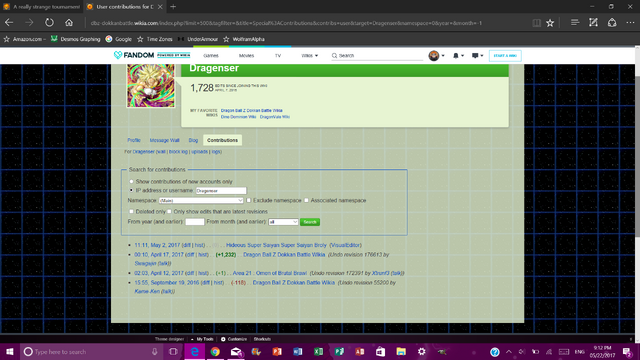
Task: Add page to favorites star icon
Action: [x=550, y=23]
